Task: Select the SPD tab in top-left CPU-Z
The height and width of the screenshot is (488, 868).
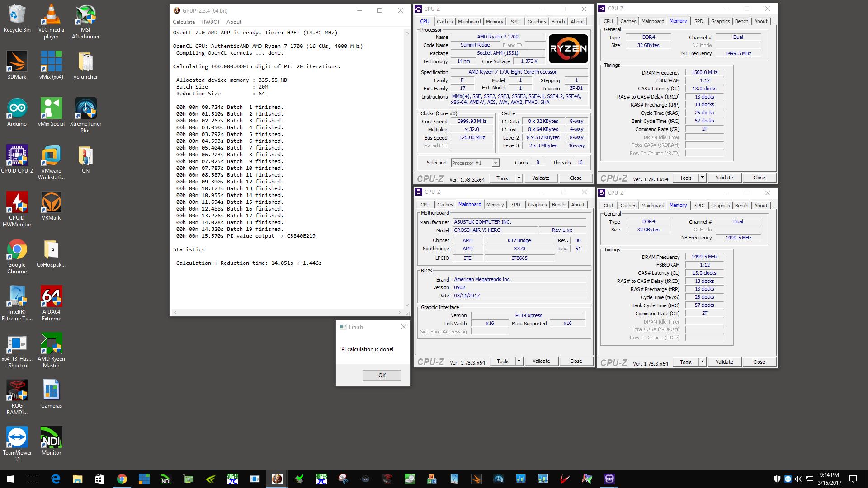Action: [x=515, y=22]
